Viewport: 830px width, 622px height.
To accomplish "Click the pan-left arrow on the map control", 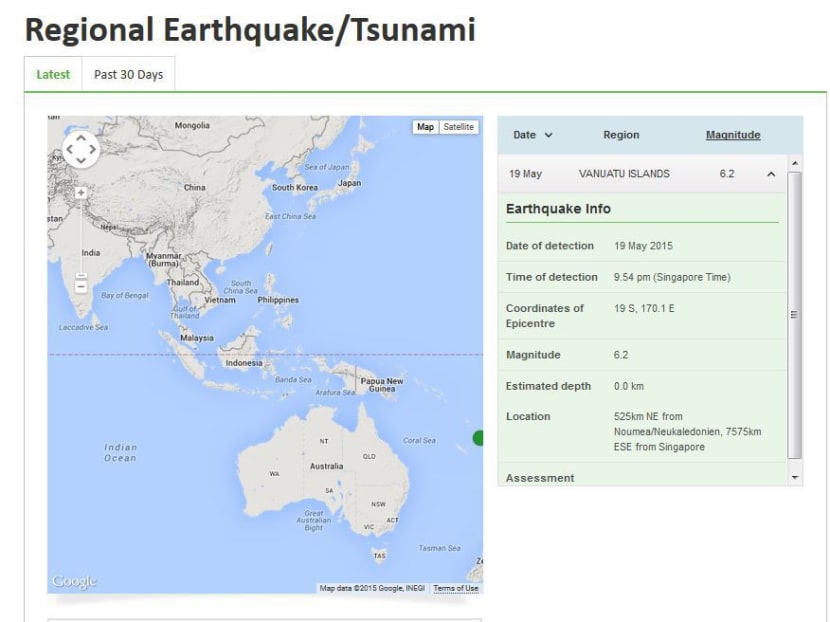I will [70, 150].
